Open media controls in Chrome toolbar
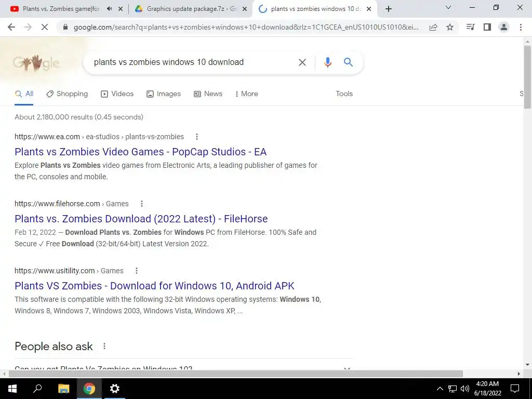Image resolution: width=532 pixels, height=399 pixels. click(x=470, y=27)
